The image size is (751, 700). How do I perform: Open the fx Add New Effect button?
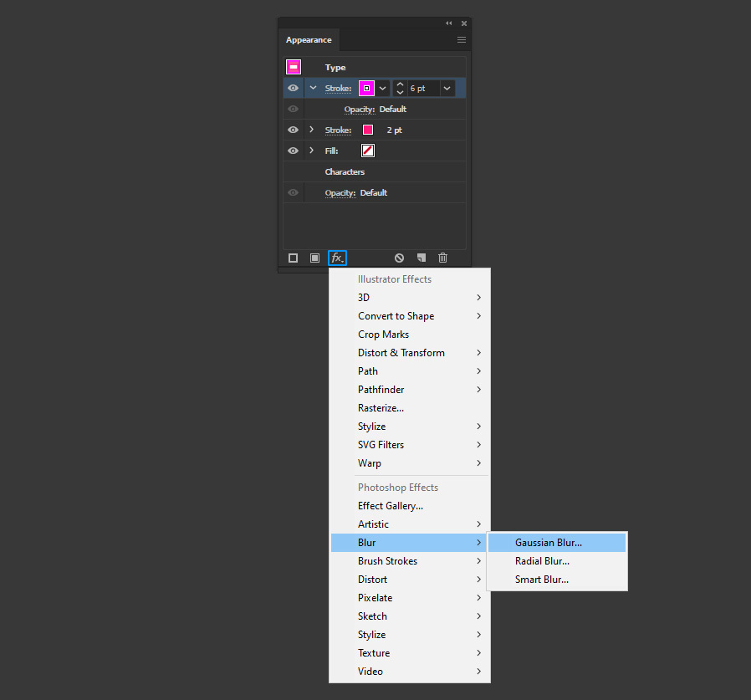[x=337, y=258]
